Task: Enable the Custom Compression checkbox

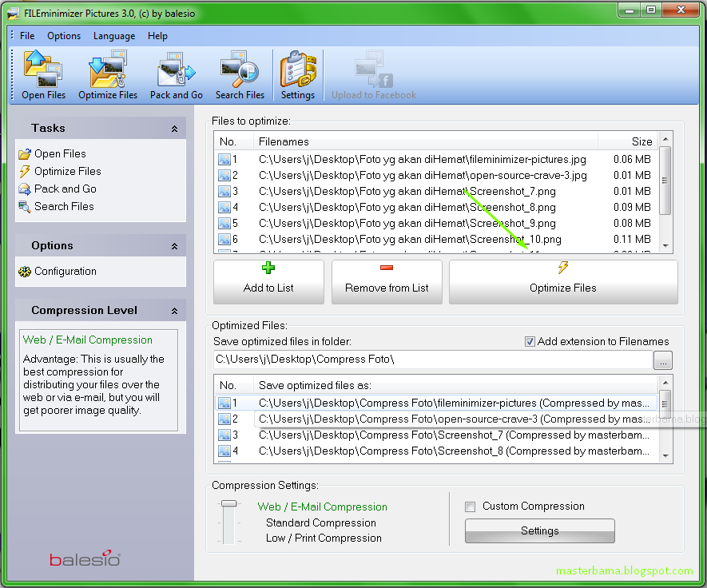Action: [x=470, y=507]
